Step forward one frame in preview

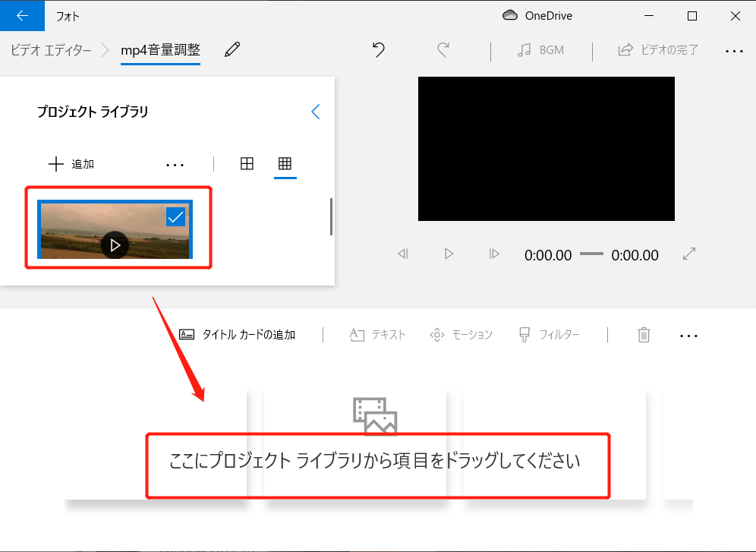(x=493, y=254)
